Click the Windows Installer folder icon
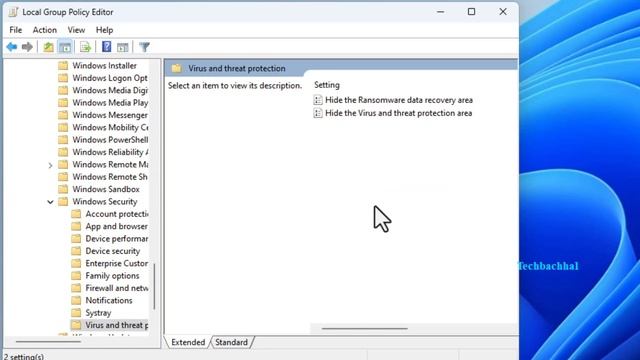640x360 pixels. click(x=63, y=66)
